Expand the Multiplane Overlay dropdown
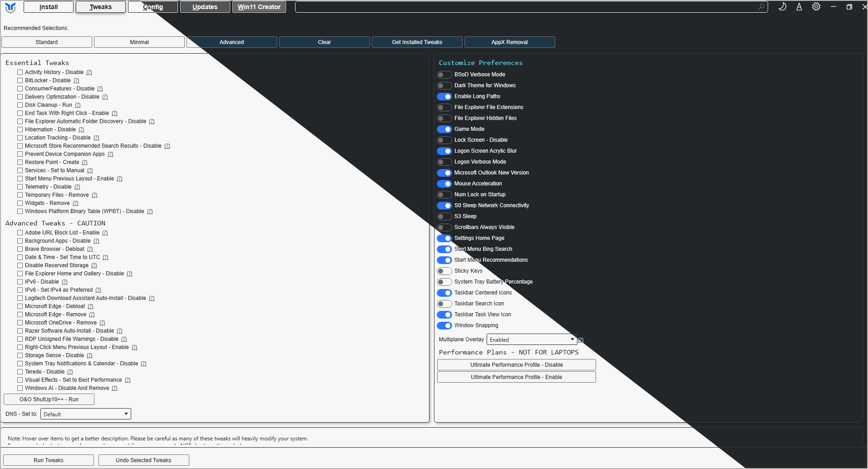The width and height of the screenshot is (868, 469). 532,339
